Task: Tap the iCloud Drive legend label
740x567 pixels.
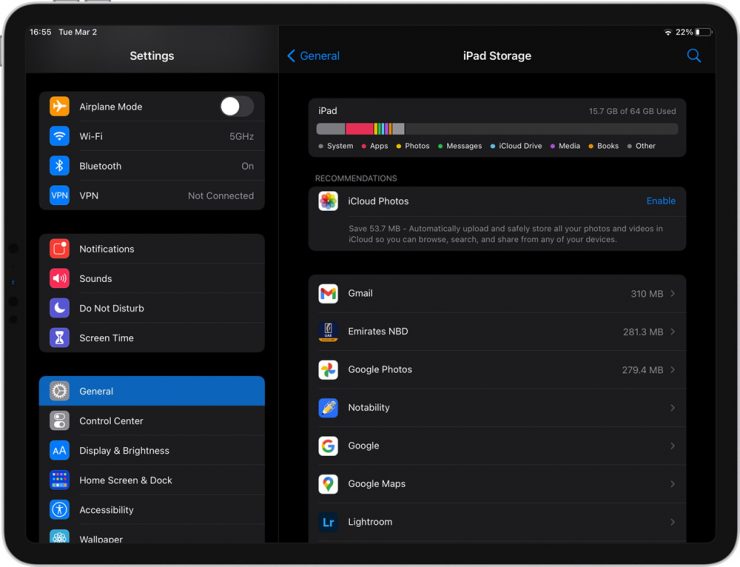Action: 520,146
